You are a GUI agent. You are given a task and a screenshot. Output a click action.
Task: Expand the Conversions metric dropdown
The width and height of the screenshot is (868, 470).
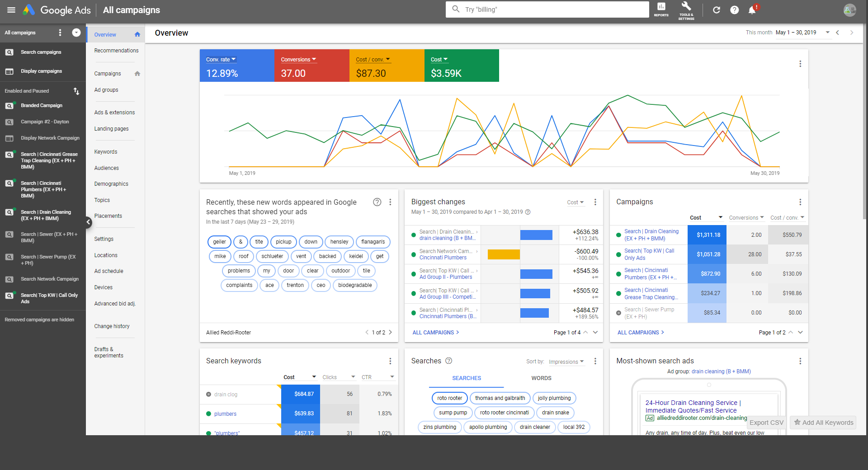pos(298,60)
